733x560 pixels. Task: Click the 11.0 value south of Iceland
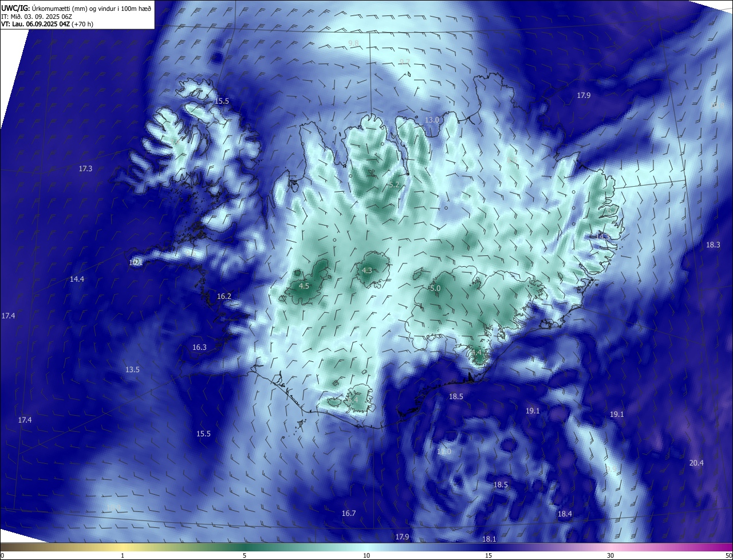coord(444,452)
